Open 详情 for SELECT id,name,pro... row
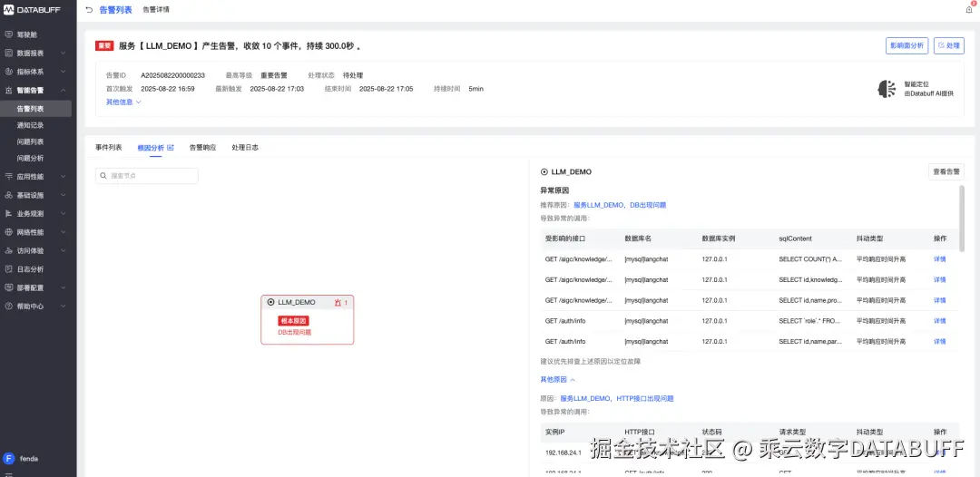This screenshot has width=980, height=477. point(939,300)
